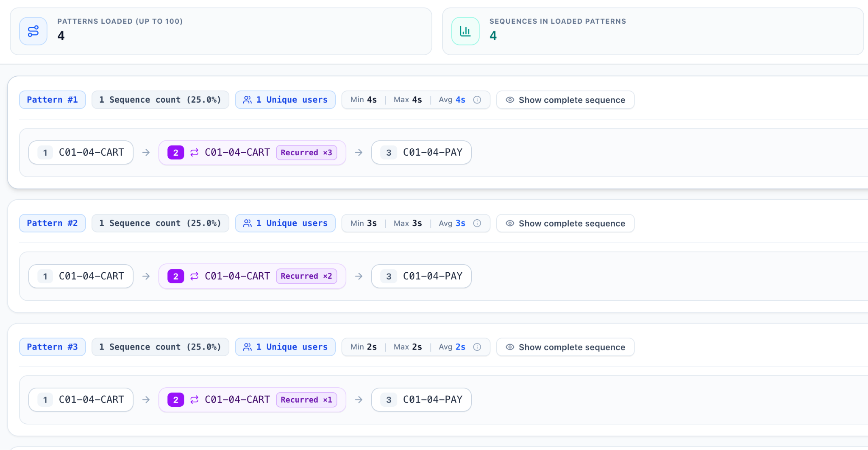
Task: Select step 1 C01-04-CART in Pattern #2
Action: coord(81,276)
